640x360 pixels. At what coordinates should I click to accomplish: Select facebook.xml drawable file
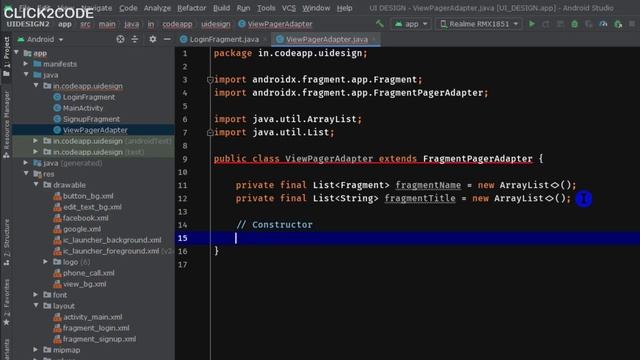click(x=81, y=218)
